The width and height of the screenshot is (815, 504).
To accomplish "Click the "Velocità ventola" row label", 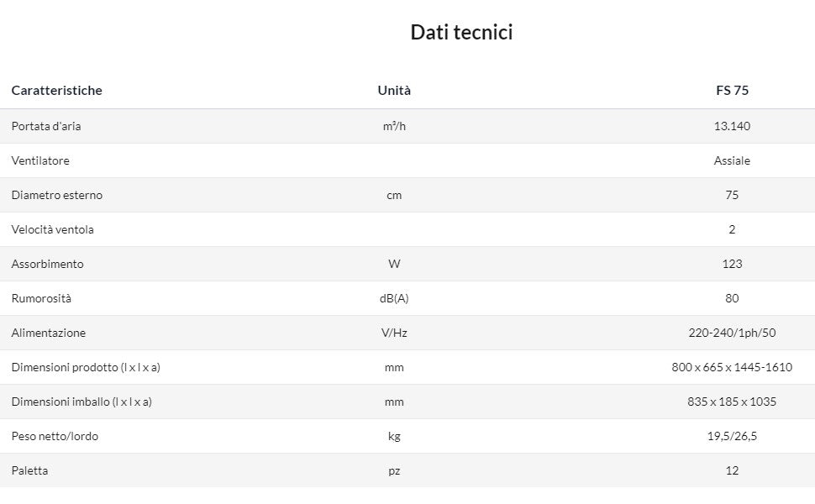I will 53,229.
